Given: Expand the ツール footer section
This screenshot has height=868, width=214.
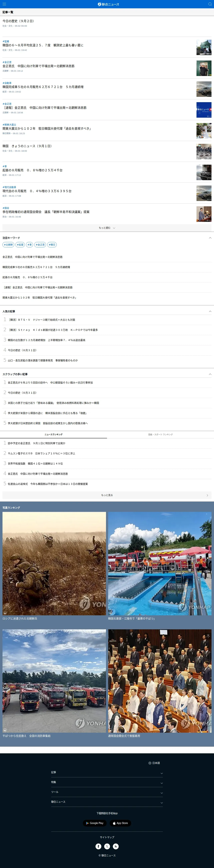Looking at the screenshot, I should point(107,792).
